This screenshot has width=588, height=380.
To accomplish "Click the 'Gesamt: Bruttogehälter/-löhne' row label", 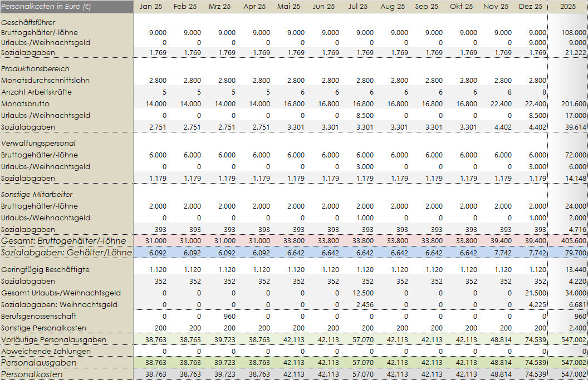I will click(63, 240).
